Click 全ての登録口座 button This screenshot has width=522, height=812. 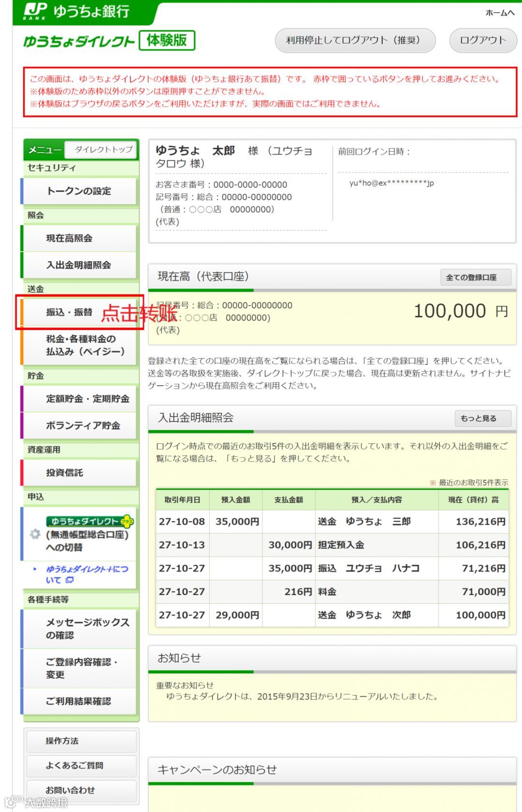[476, 277]
